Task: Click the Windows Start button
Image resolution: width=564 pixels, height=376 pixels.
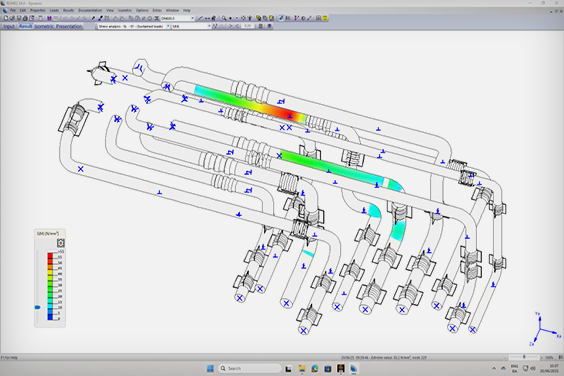Action: point(210,368)
